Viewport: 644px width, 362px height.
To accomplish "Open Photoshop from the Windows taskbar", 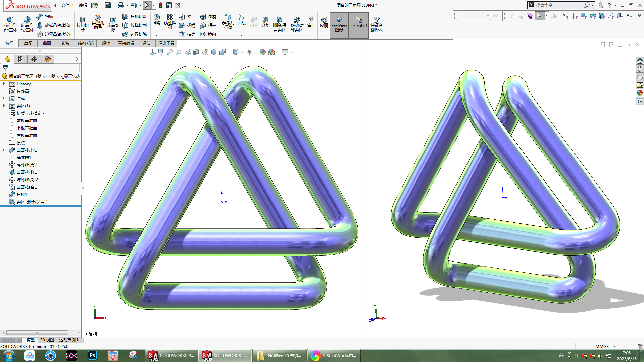I will (92, 355).
